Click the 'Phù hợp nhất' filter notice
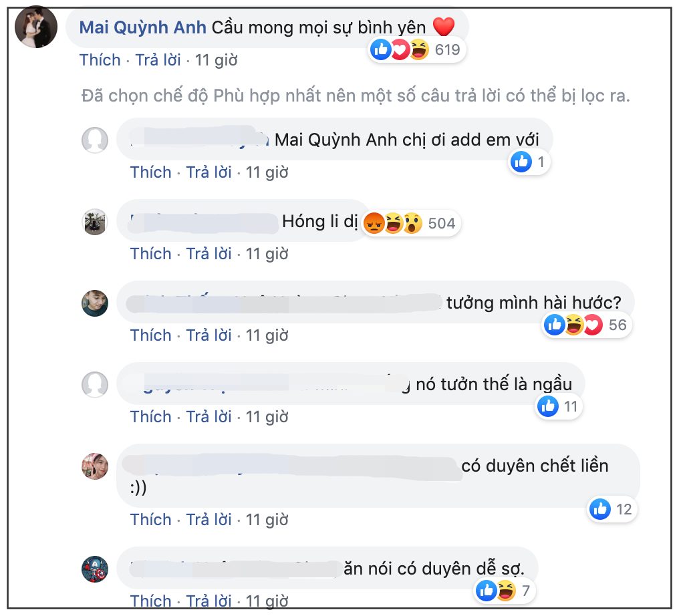The height and width of the screenshot is (616, 679). 356,96
